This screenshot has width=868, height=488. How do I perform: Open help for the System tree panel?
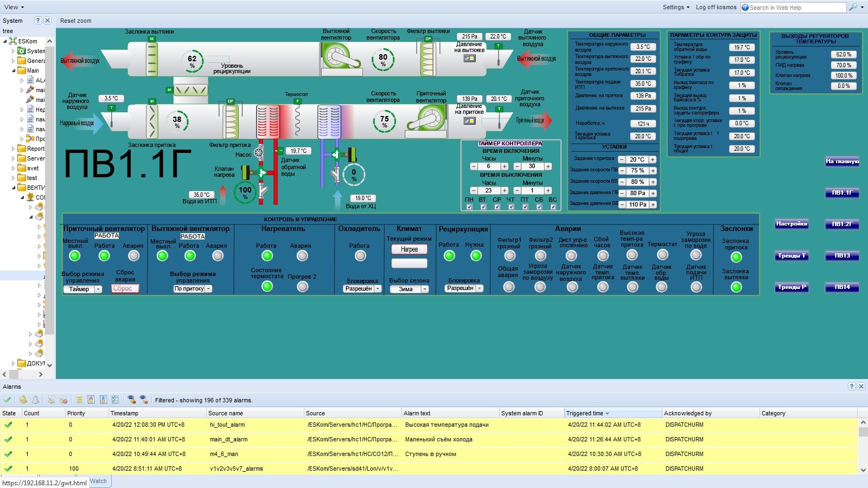38,21
